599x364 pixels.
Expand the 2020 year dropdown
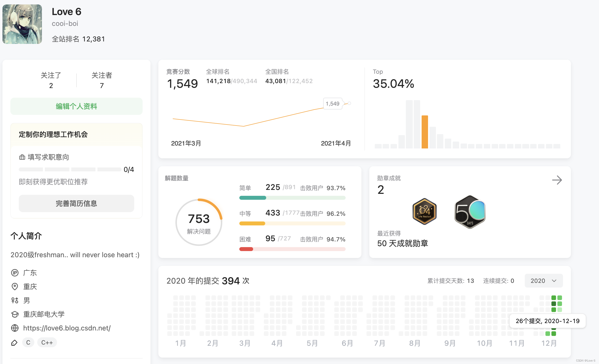[x=543, y=281]
